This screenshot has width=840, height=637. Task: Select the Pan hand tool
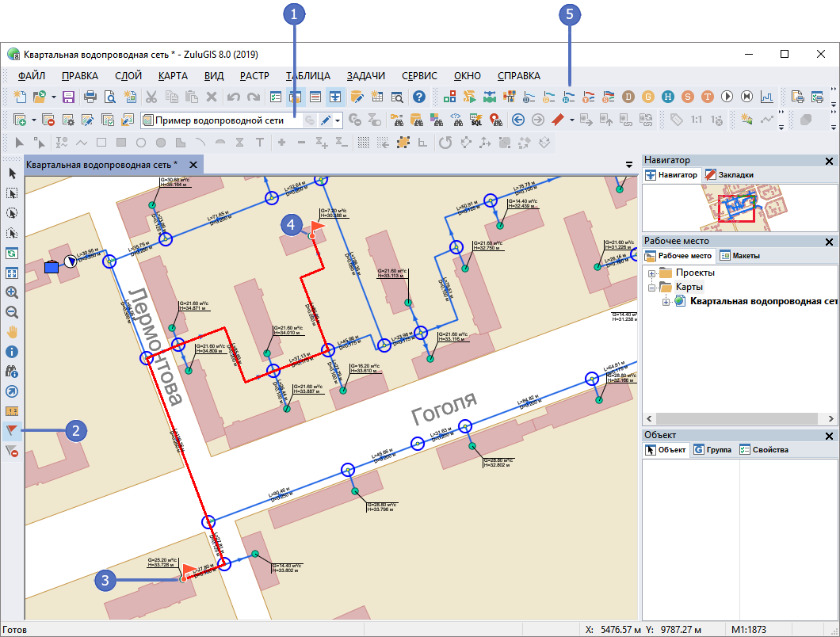pyautogui.click(x=11, y=331)
